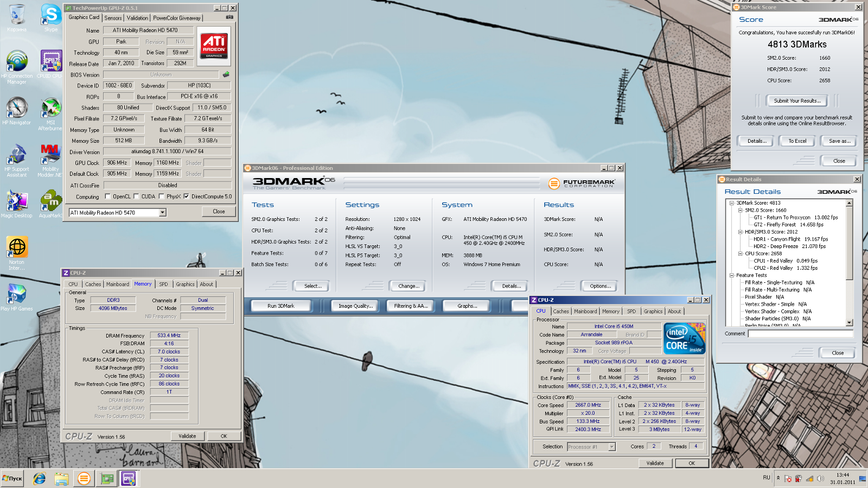This screenshot has height=488, width=868.
Task: Open the Processor #1 selection dropdown
Action: (611, 447)
